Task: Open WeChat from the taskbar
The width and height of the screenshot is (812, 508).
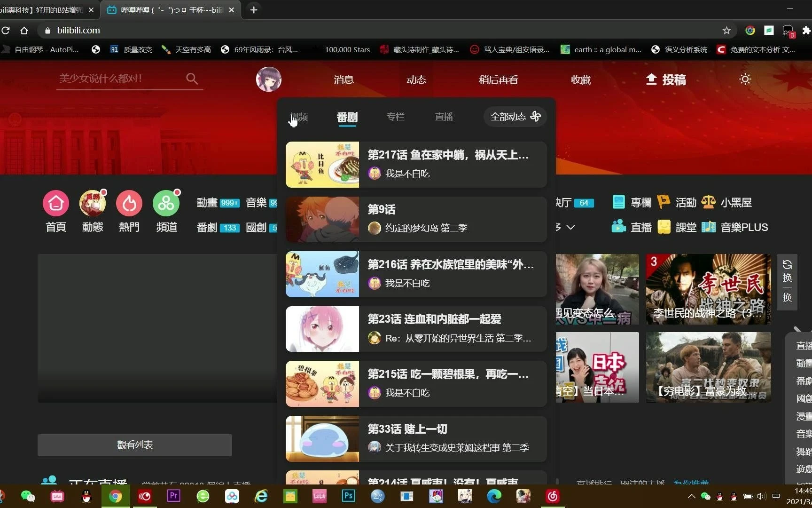Action: (28, 496)
